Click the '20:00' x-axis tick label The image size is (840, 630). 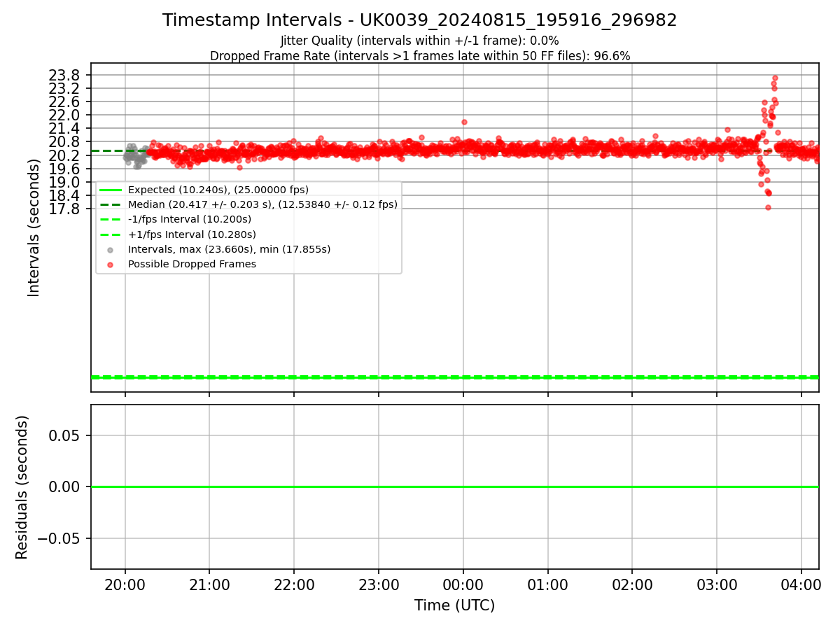pyautogui.click(x=125, y=584)
